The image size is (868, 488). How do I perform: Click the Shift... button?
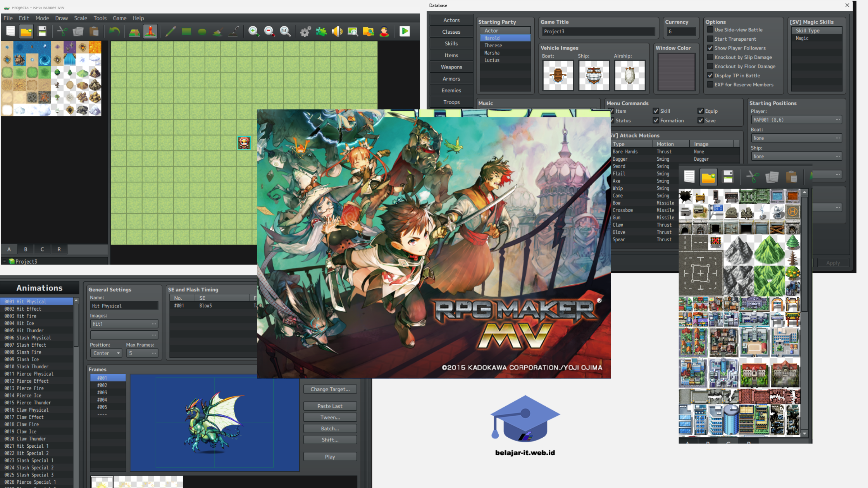pos(330,440)
